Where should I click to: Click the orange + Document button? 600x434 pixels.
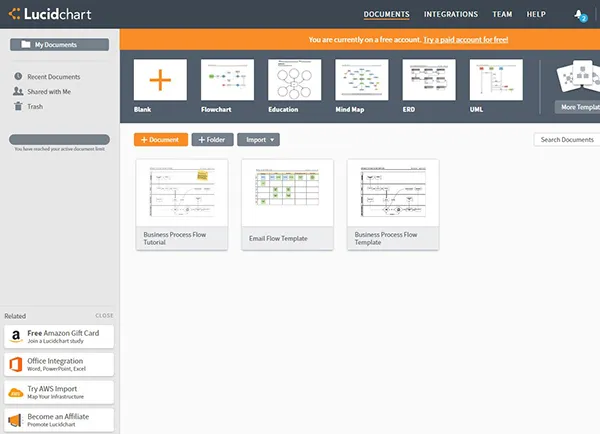(x=161, y=140)
